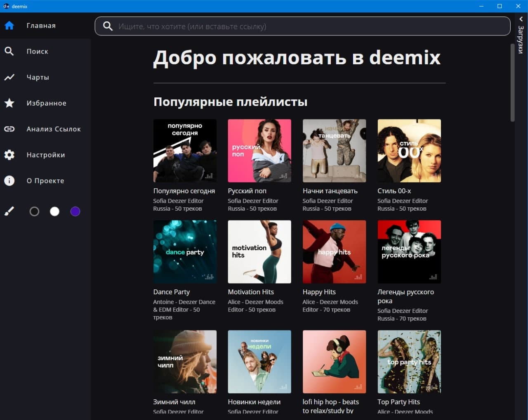
Task: Click the Favorites star icon
Action: coord(9,103)
